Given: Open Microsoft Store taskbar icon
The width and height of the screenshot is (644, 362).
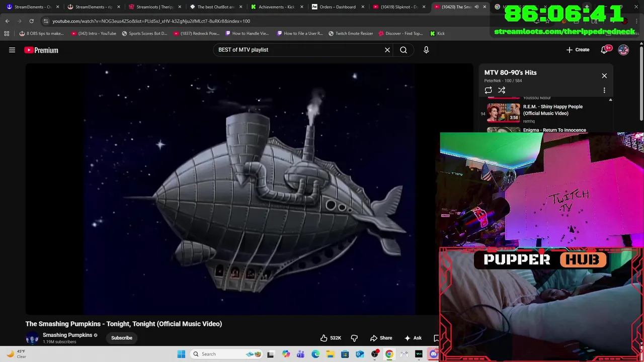Looking at the screenshot, I should click(x=345, y=354).
